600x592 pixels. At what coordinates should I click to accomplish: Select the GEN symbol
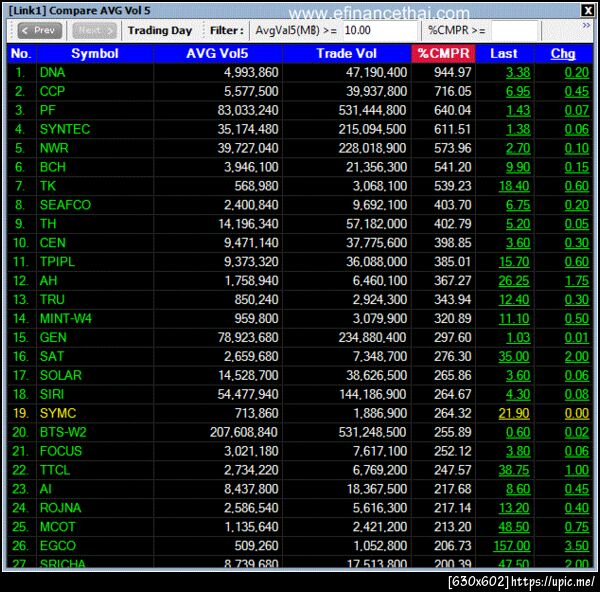point(53,338)
